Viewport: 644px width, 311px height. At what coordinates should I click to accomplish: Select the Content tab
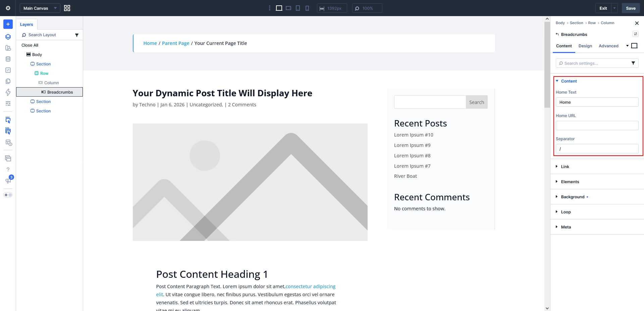[564, 46]
